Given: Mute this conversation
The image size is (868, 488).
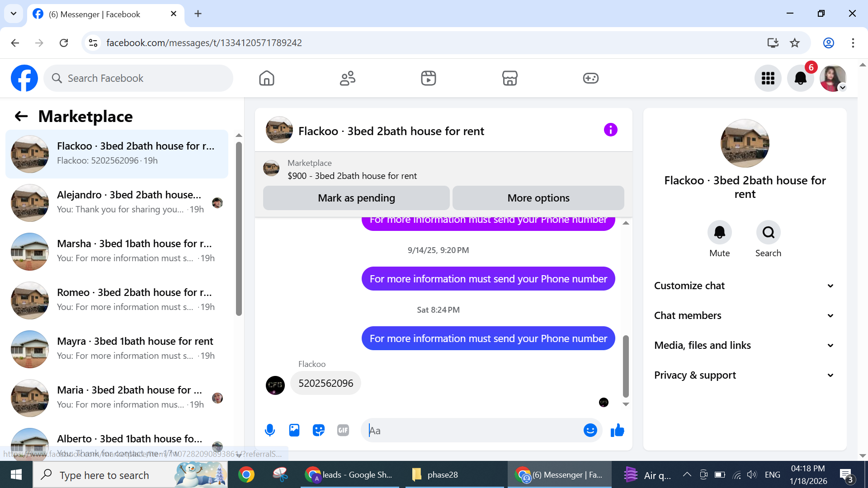Looking at the screenshot, I should 719,233.
